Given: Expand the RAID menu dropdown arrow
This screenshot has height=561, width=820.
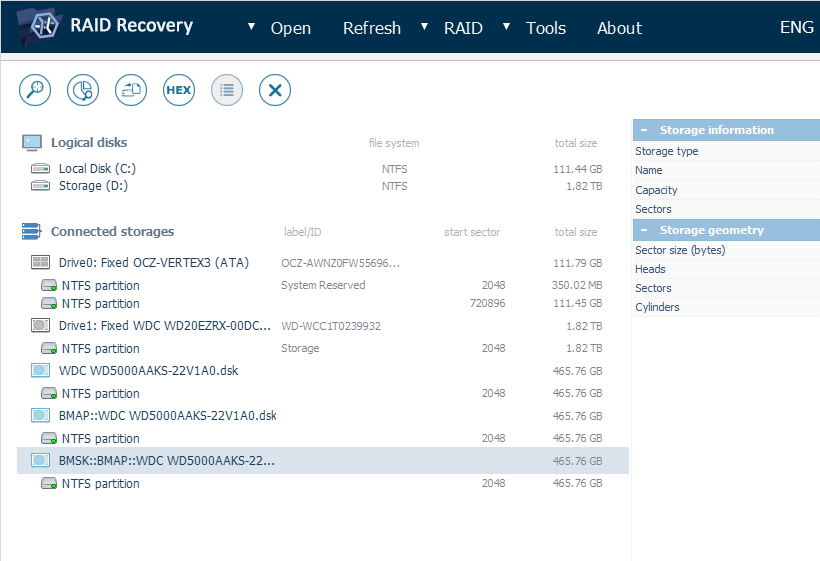Looking at the screenshot, I should (425, 26).
